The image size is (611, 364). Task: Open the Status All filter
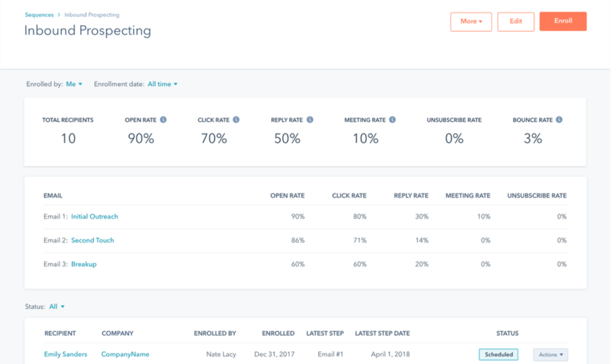point(56,306)
